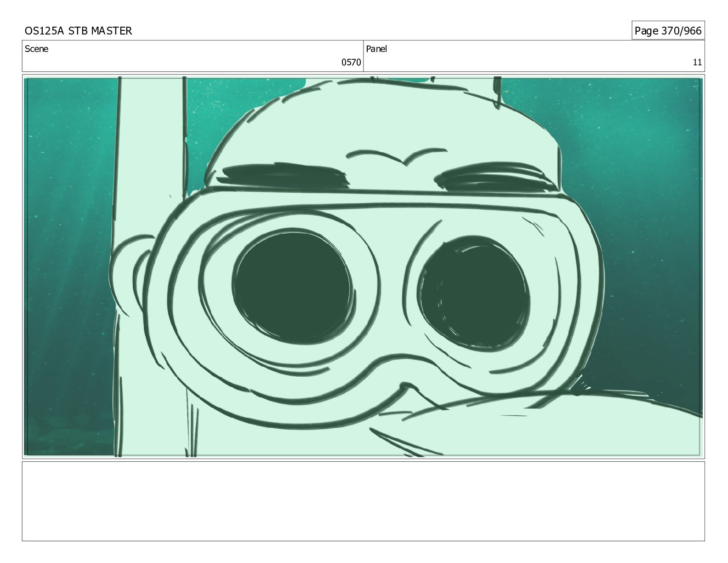The image size is (728, 563).
Task: Click the 'OS125A STB MASTER' title text
Action: pyautogui.click(x=78, y=31)
